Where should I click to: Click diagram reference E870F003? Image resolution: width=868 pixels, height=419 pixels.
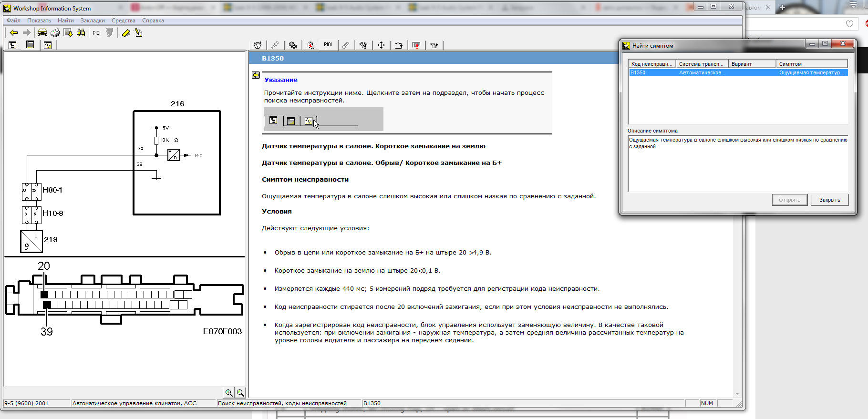[x=222, y=331]
